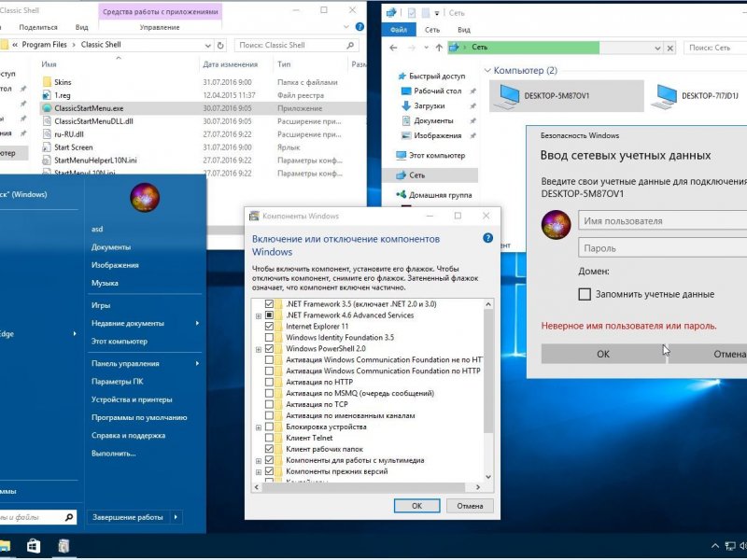
Task: Click OK in Windows Components dialog
Action: [416, 506]
